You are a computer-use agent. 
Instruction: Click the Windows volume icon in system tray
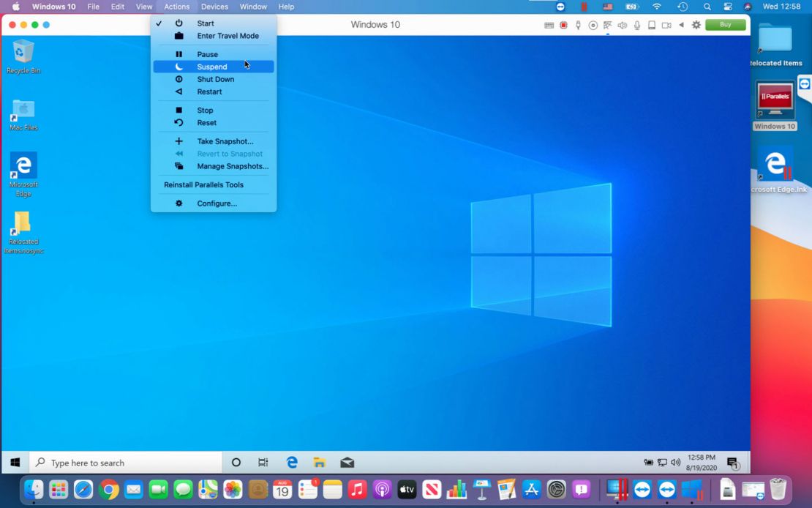[x=674, y=462]
